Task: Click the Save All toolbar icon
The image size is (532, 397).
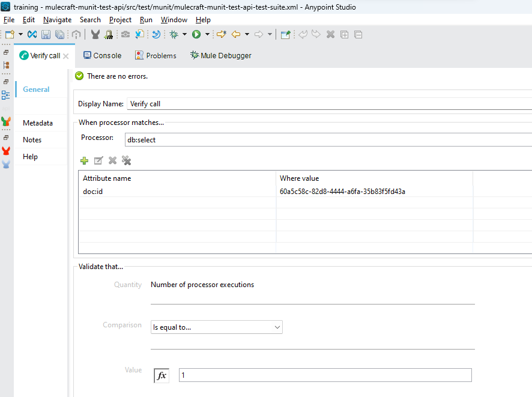Action: click(x=60, y=35)
